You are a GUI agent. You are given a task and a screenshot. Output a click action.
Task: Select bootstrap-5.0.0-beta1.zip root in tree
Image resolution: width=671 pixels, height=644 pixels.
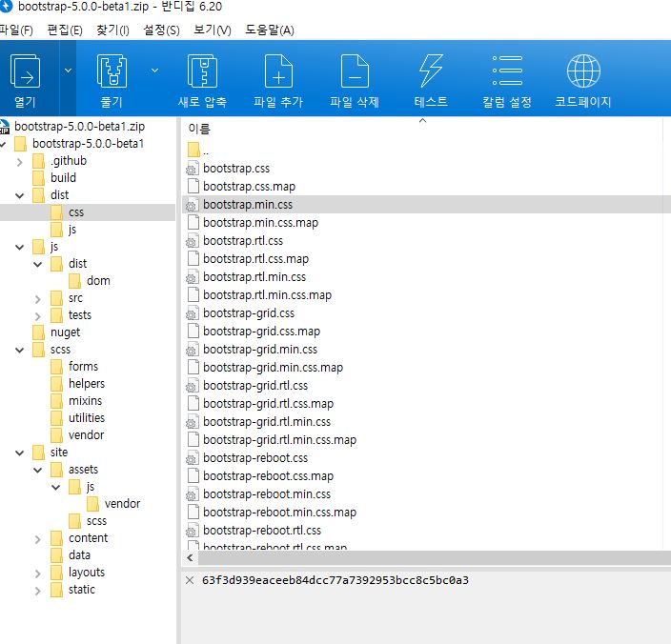(x=80, y=127)
